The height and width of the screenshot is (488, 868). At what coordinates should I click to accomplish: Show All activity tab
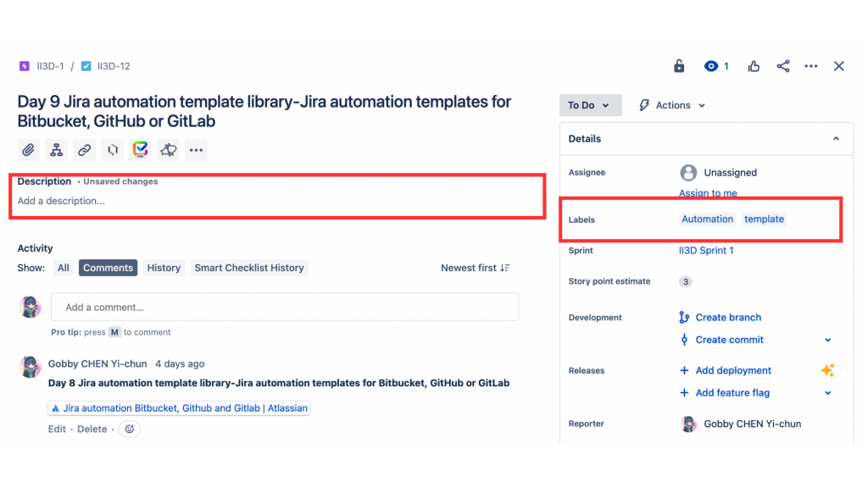click(64, 268)
